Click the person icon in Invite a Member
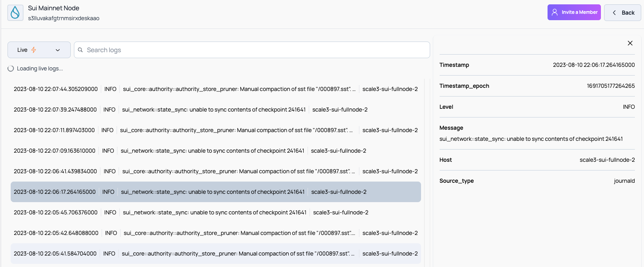The image size is (644, 267). click(x=555, y=12)
